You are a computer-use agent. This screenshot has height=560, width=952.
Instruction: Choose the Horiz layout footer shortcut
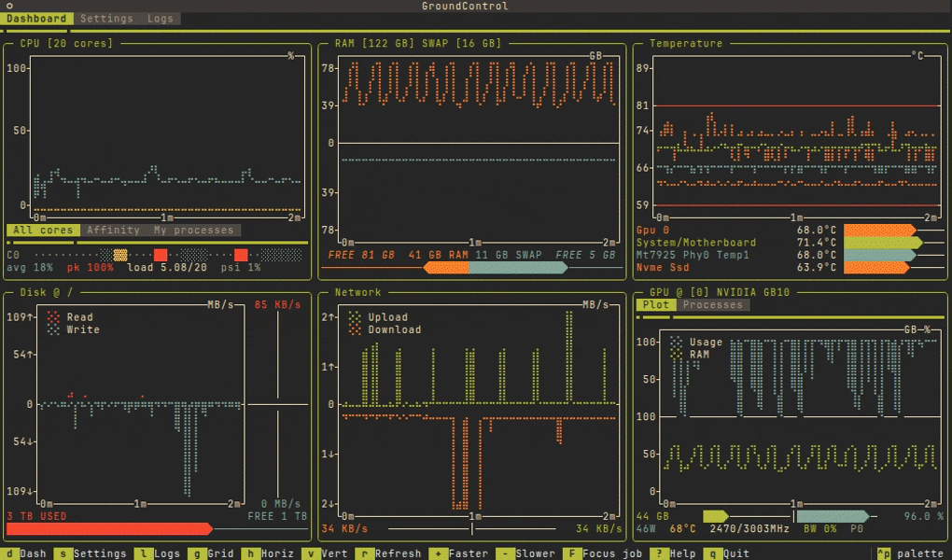[267, 553]
